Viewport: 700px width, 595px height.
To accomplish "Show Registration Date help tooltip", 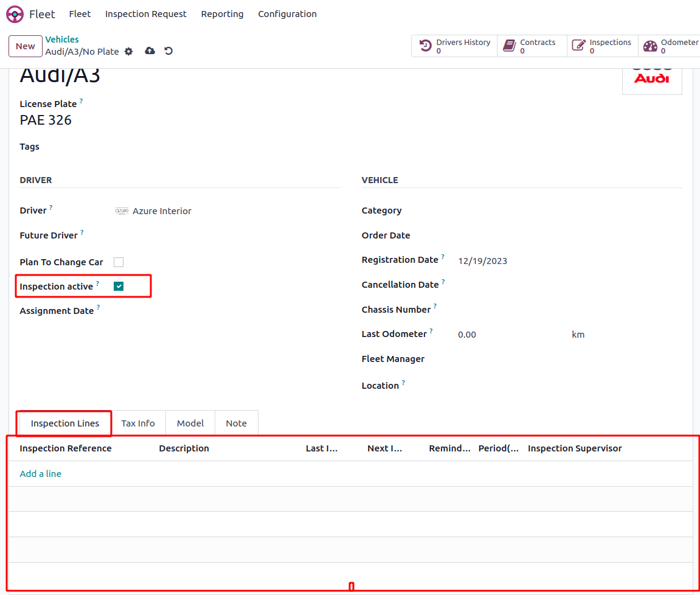I will (443, 257).
